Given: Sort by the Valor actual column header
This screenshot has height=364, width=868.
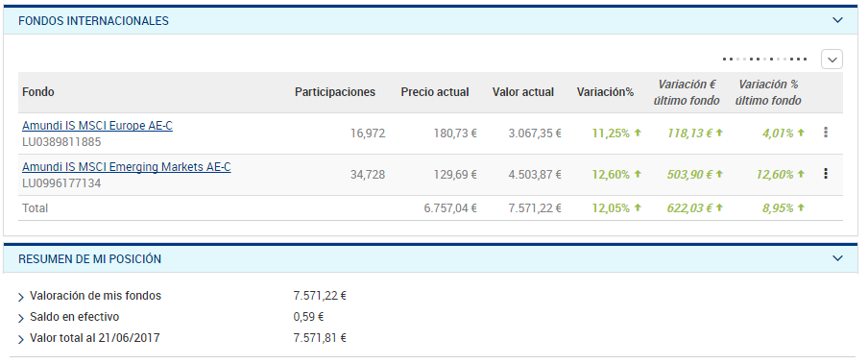Looking at the screenshot, I should (x=523, y=92).
